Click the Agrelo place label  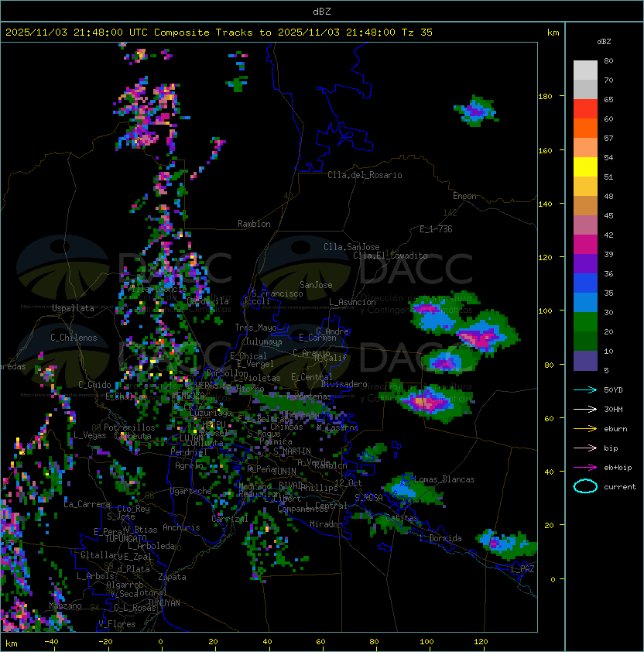[x=189, y=465]
